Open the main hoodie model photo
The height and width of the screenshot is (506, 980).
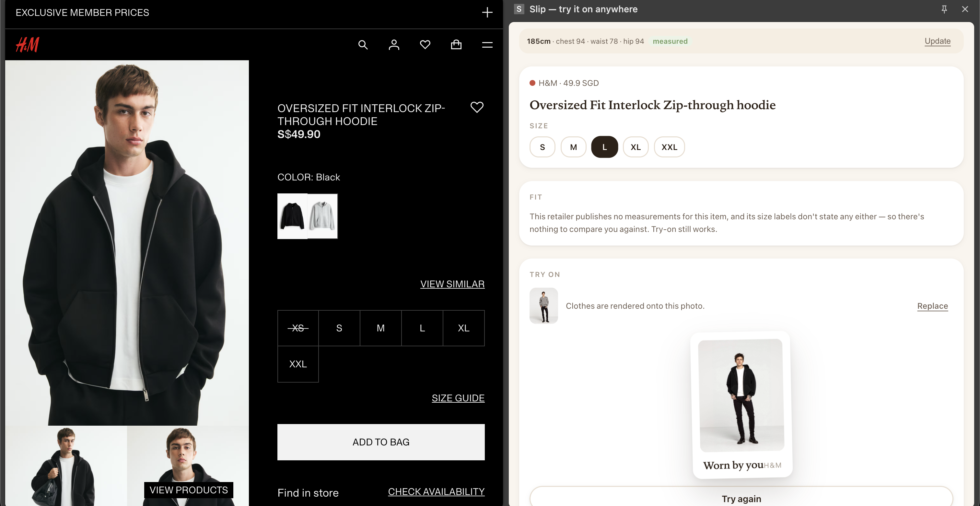[x=127, y=243]
